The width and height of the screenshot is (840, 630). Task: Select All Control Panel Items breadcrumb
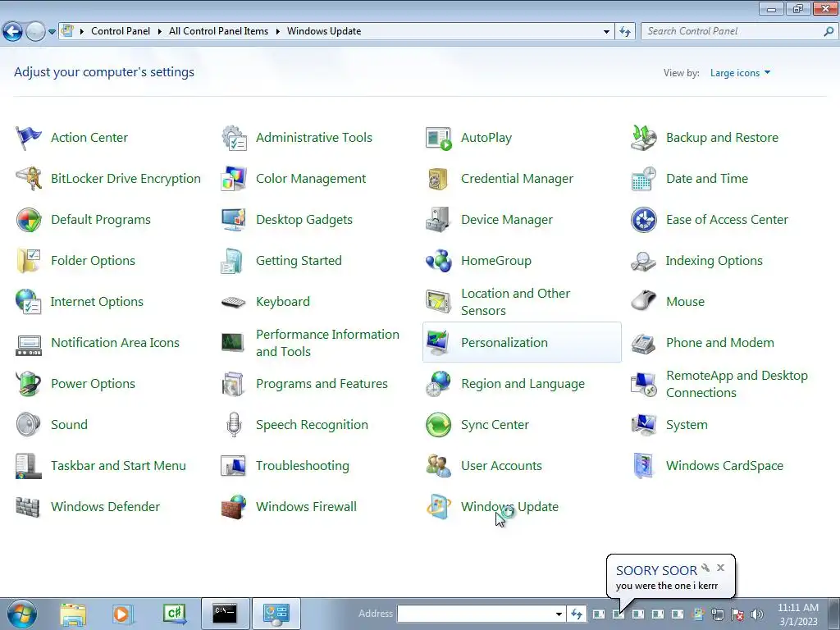click(218, 31)
